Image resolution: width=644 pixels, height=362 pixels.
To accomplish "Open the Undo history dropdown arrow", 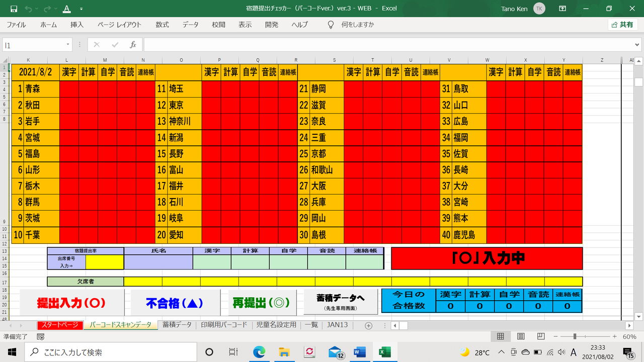I will (36, 9).
